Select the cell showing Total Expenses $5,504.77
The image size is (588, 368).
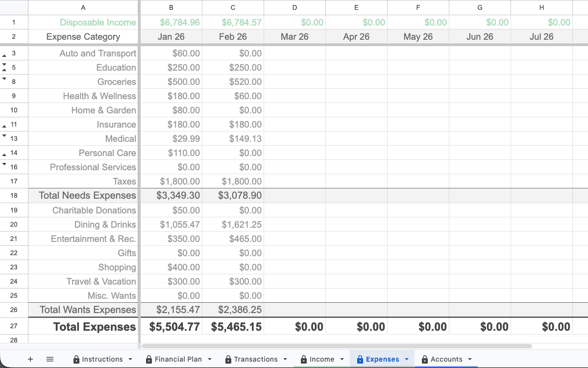click(x=171, y=327)
